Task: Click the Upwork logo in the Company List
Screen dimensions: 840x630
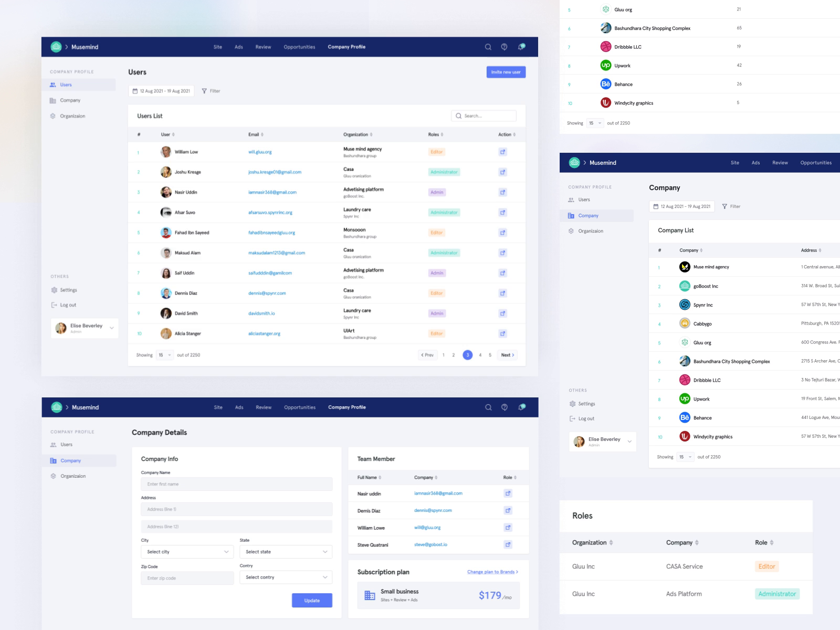Action: tap(685, 398)
